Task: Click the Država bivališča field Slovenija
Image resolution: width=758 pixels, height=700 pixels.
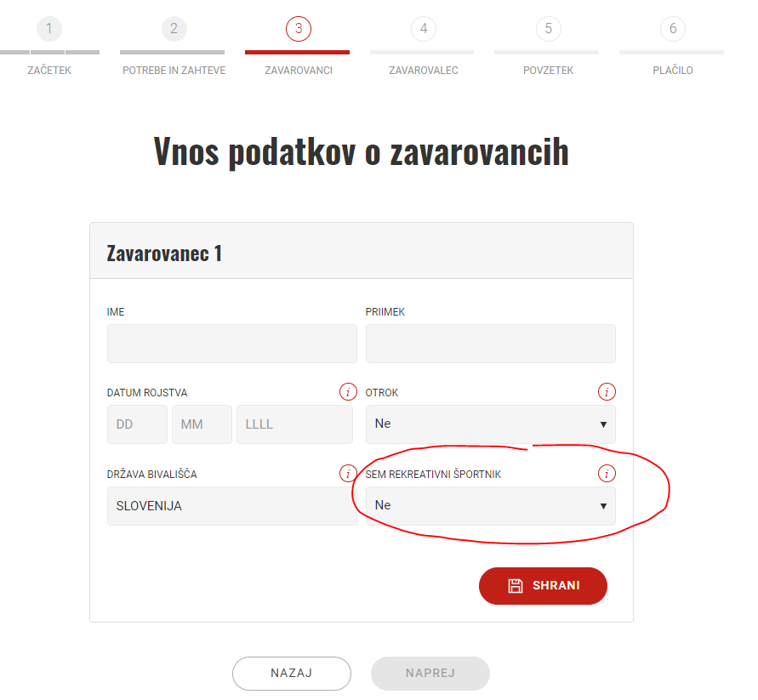Action: coord(232,506)
